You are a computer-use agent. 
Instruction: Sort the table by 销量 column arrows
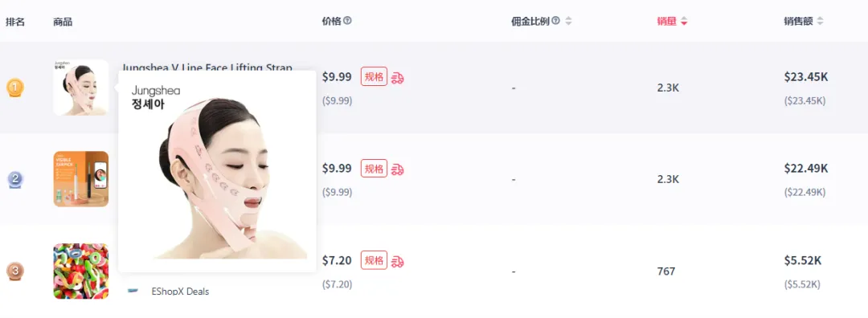point(684,22)
